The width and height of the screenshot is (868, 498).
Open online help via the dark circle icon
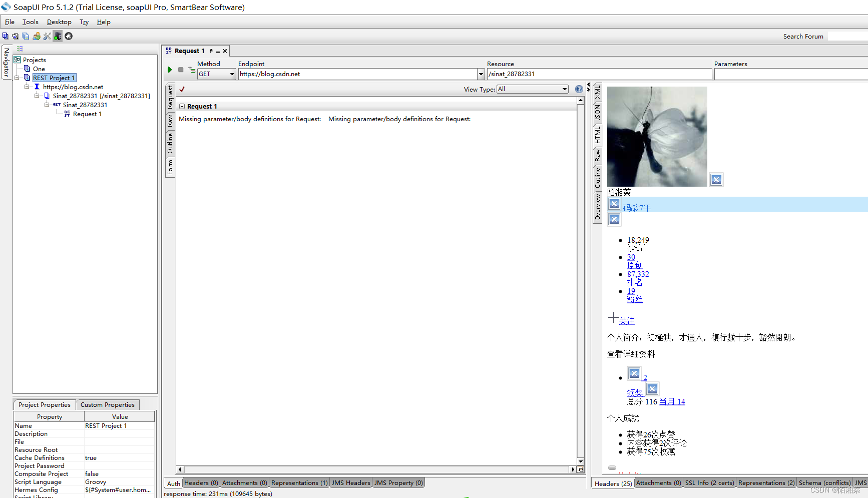(x=69, y=36)
